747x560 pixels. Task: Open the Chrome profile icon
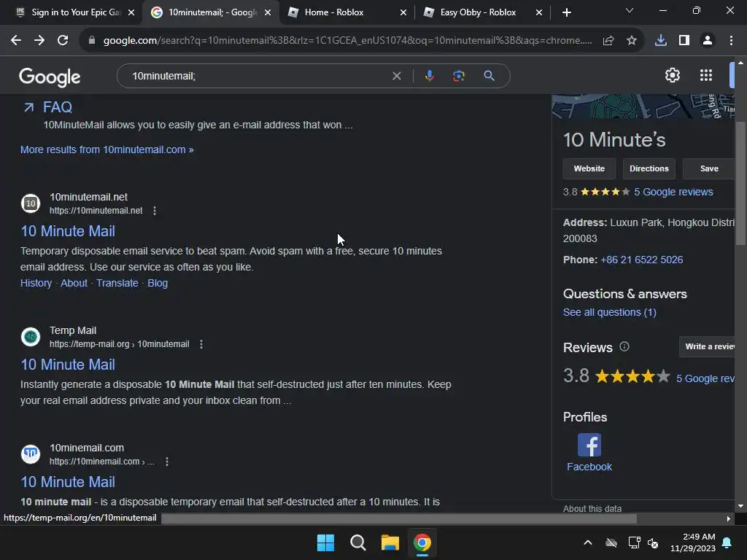click(x=708, y=41)
